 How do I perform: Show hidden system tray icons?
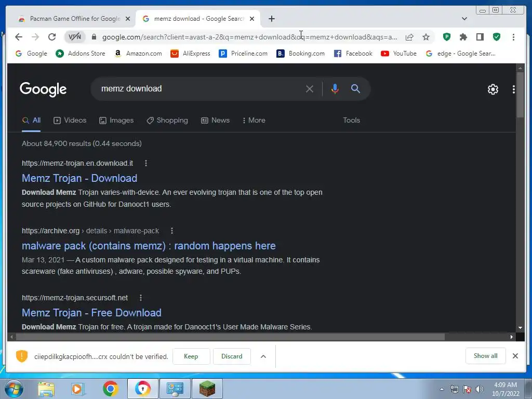(x=442, y=389)
